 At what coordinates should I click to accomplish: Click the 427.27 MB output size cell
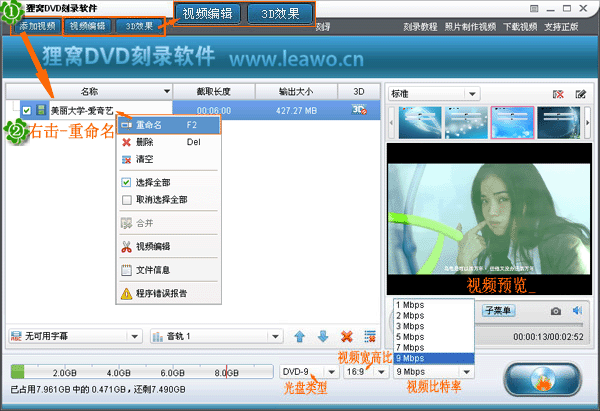point(296,111)
